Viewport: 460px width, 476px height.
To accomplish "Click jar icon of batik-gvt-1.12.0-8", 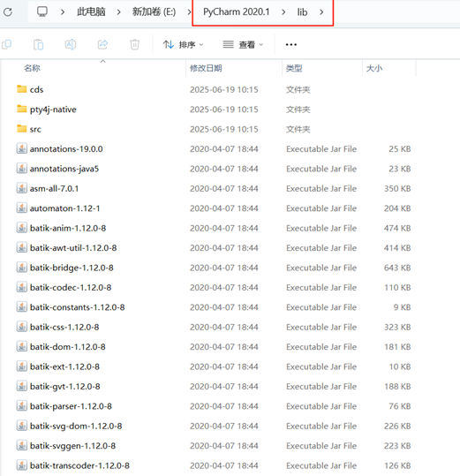I will [x=21, y=386].
